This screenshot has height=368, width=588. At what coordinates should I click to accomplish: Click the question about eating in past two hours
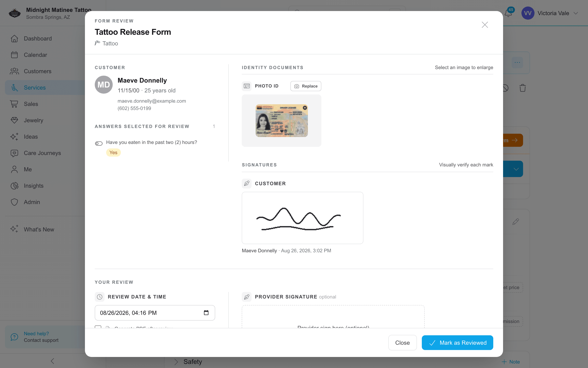[x=151, y=142]
